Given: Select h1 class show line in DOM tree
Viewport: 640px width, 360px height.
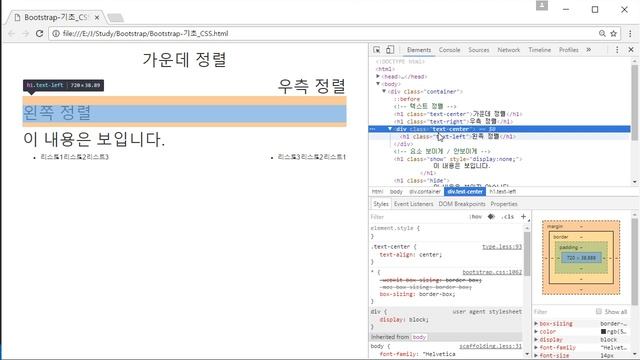Looking at the screenshot, I should (x=458, y=159).
